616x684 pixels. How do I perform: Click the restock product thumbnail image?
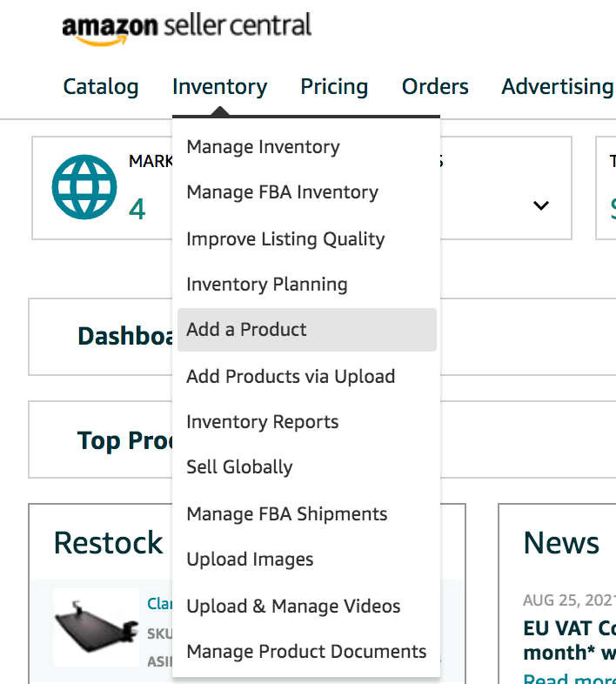point(96,627)
